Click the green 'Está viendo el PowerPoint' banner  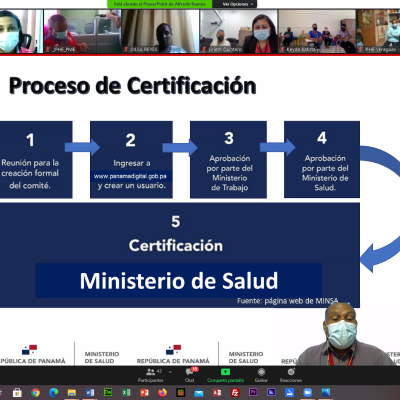click(x=159, y=4)
